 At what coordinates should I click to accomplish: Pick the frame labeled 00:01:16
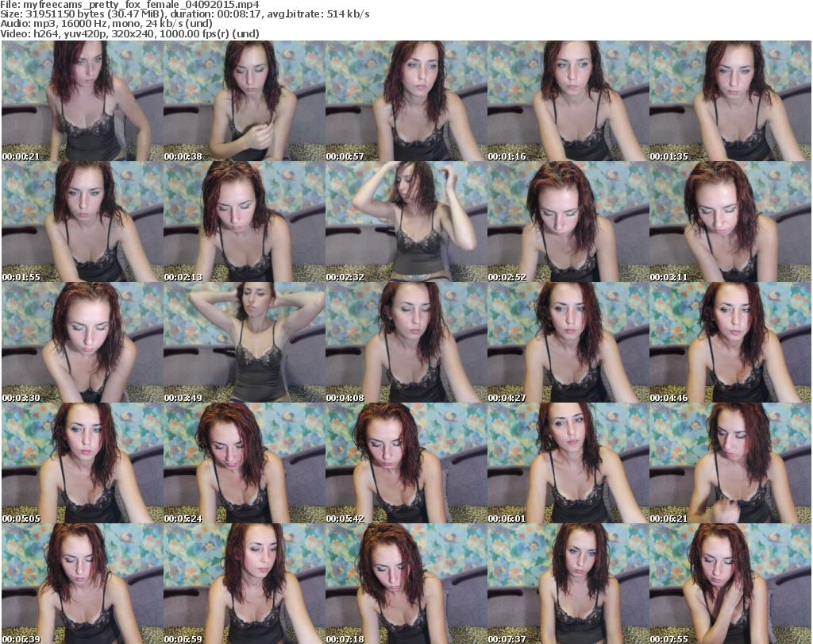click(x=568, y=101)
